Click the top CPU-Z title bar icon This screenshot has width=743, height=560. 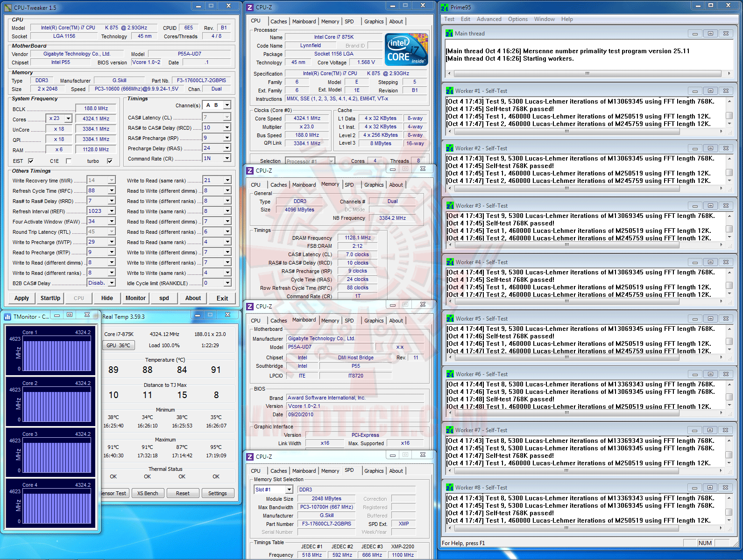[250, 7]
